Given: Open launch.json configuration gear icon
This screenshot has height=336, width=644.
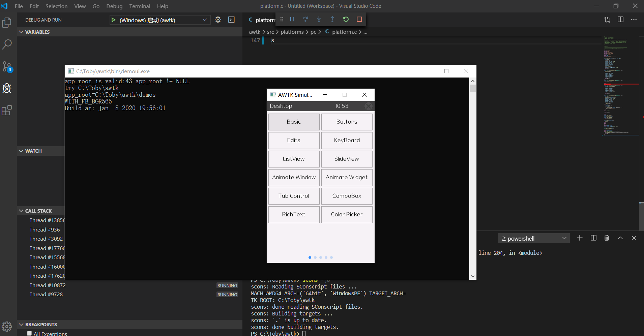Looking at the screenshot, I should pyautogui.click(x=218, y=20).
